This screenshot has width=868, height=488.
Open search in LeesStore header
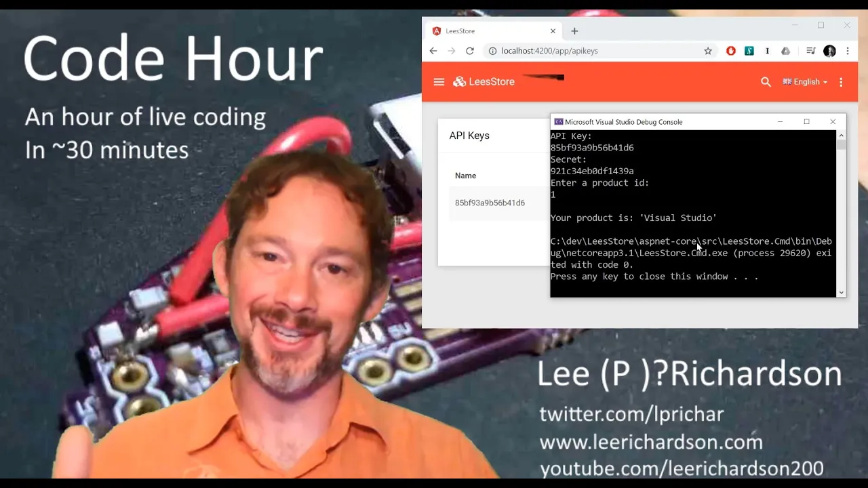pos(766,82)
